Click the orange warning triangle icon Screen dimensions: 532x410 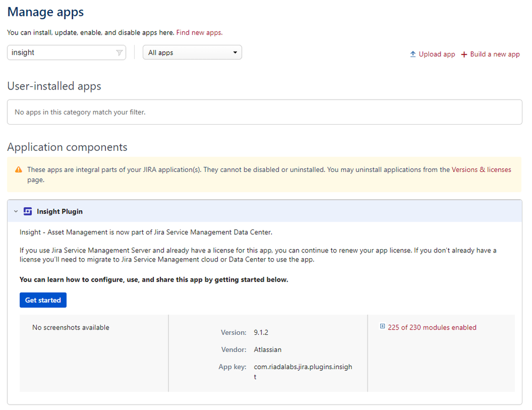(x=19, y=169)
